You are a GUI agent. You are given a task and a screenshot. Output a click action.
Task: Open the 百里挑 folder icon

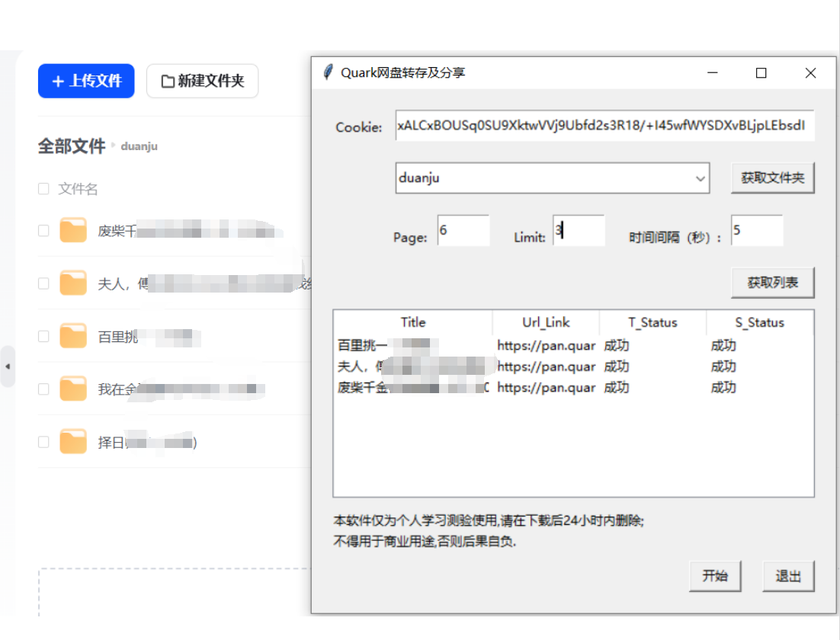pyautogui.click(x=73, y=336)
